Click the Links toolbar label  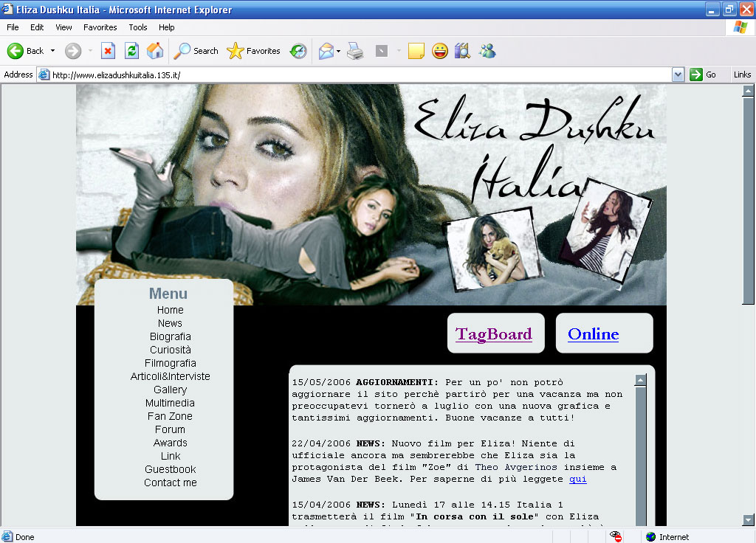click(742, 75)
